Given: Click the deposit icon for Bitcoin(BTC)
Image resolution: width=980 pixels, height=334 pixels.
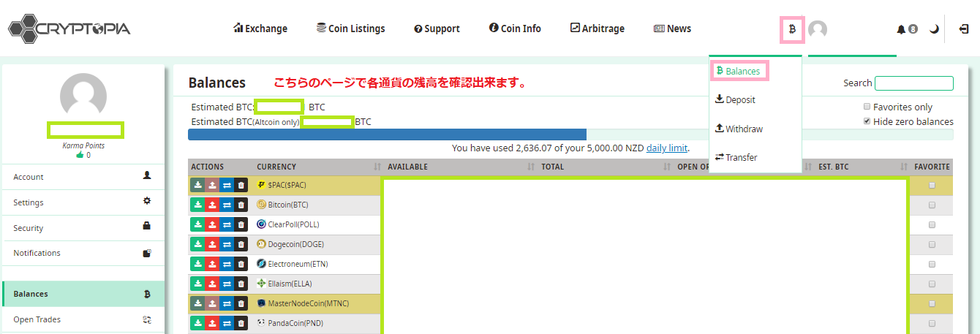Looking at the screenshot, I should [x=197, y=205].
